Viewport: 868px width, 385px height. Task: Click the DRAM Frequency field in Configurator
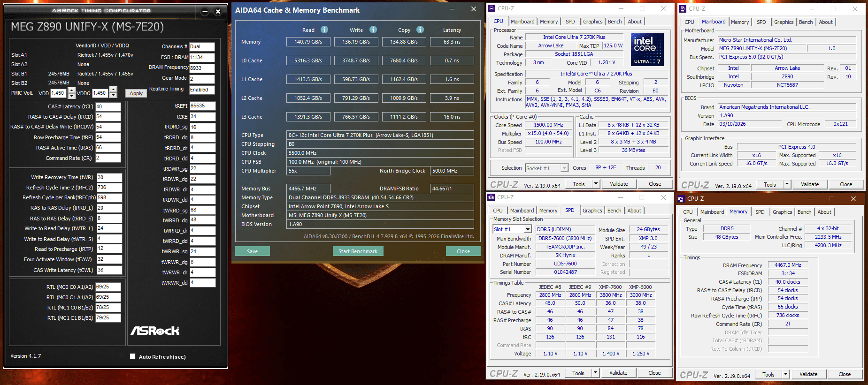[202, 68]
